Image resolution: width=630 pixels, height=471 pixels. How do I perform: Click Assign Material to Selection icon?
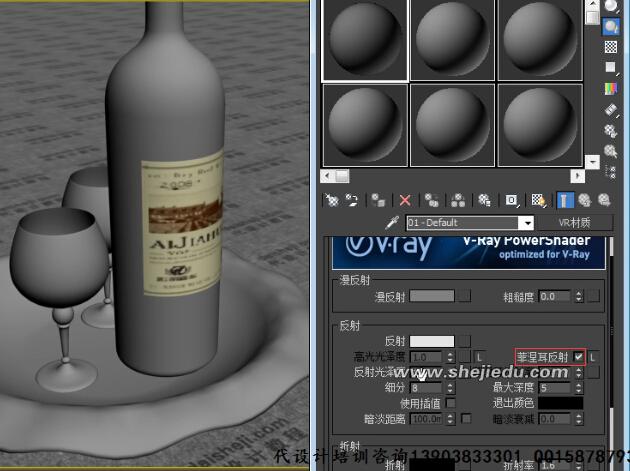pos(380,200)
